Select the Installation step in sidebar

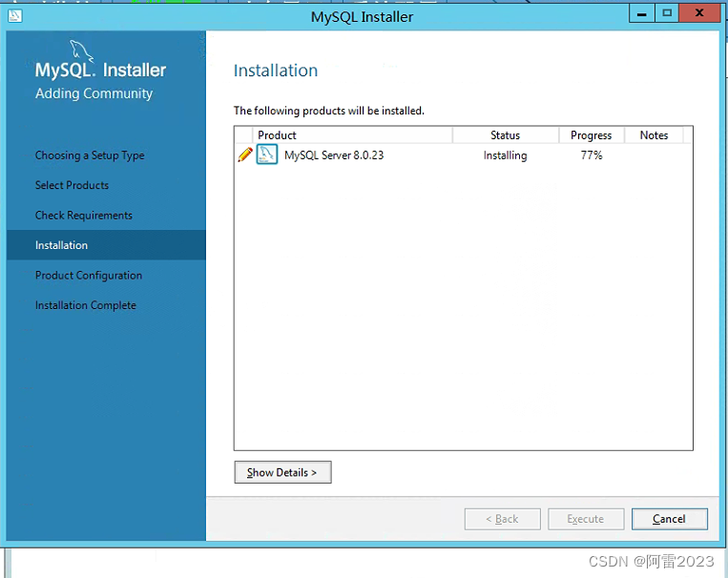[106, 245]
